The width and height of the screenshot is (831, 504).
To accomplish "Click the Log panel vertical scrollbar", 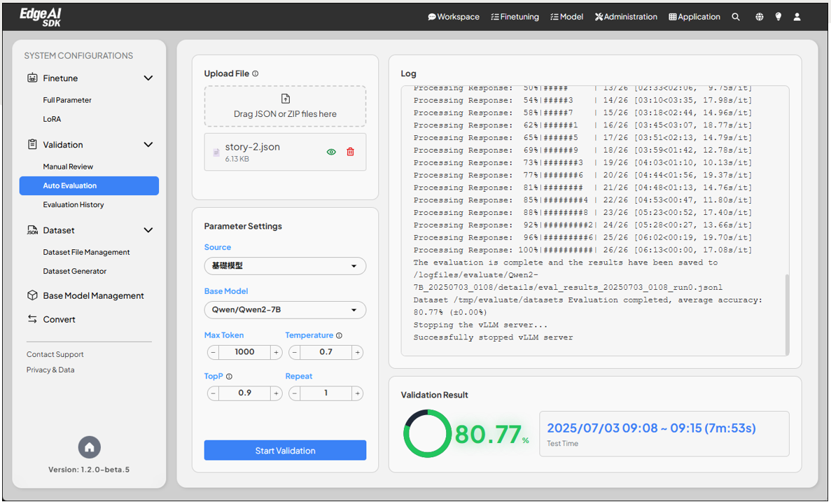I will (x=786, y=314).
